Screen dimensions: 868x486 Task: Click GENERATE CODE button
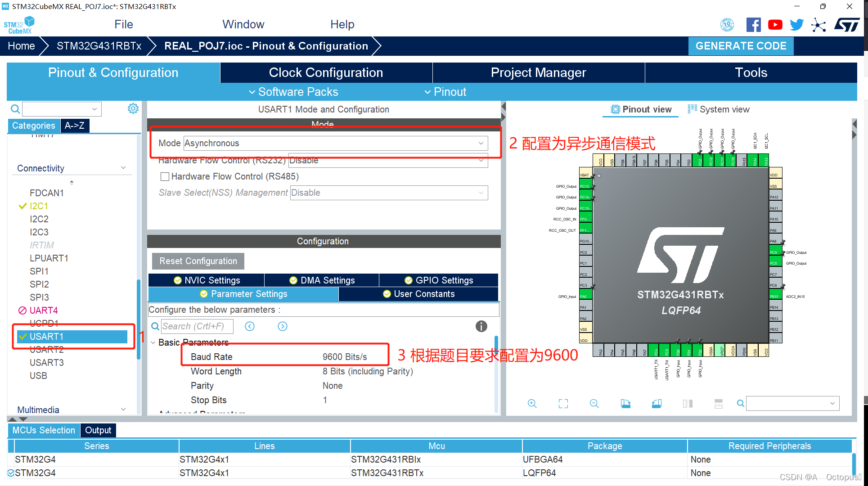point(742,45)
